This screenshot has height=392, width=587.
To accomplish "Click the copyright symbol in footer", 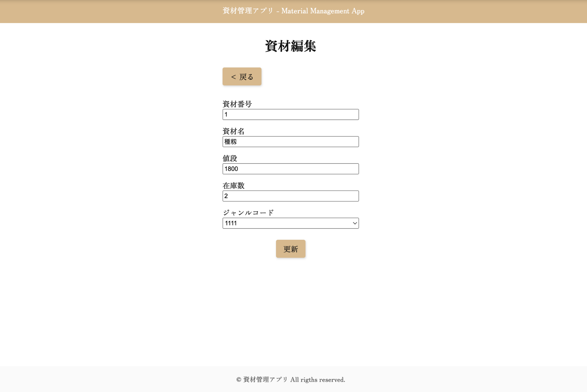I will coord(239,380).
